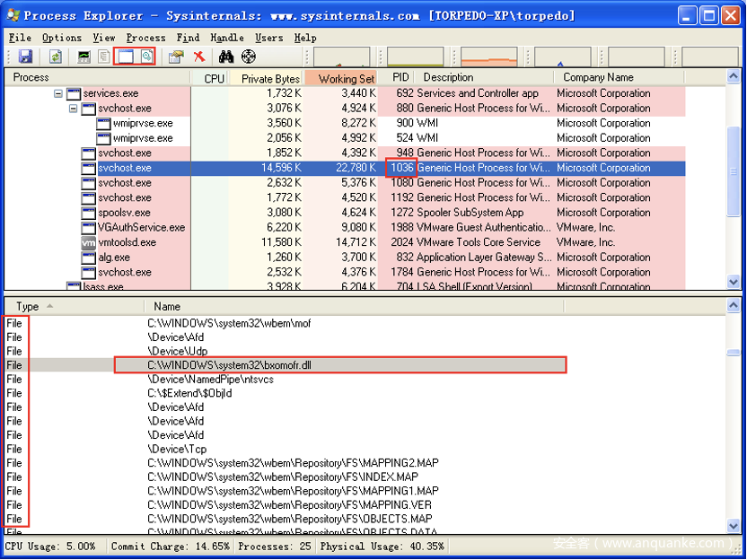Screen dimensions: 747x560
Task: Sort handles by Name column header
Action: 354,306
